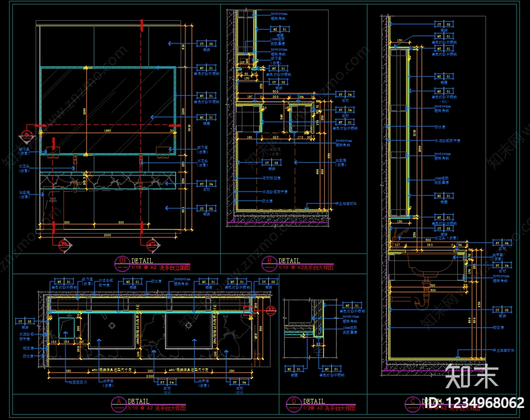Click the 01 detail number bubble
The height and width of the screenshot is (420, 530).
coord(122,263)
